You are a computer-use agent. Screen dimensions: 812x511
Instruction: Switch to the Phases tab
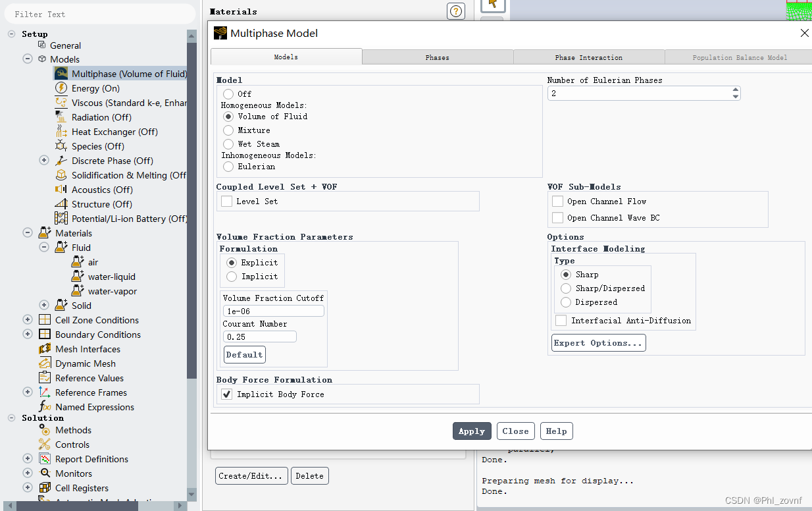click(437, 57)
